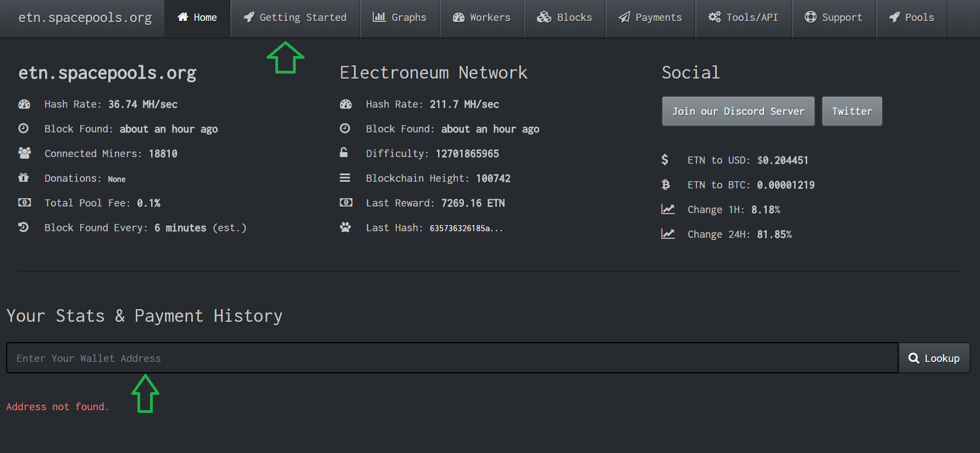Focus the wallet address input field
Image resolution: width=980 pixels, height=453 pixels.
452,358
